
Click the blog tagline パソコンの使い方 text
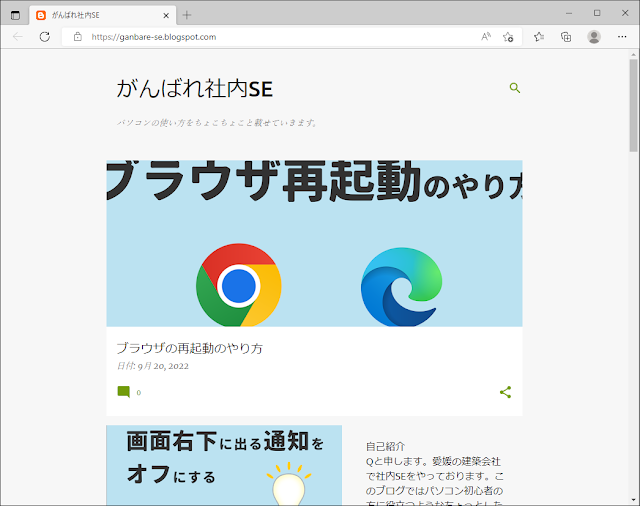tap(217, 122)
